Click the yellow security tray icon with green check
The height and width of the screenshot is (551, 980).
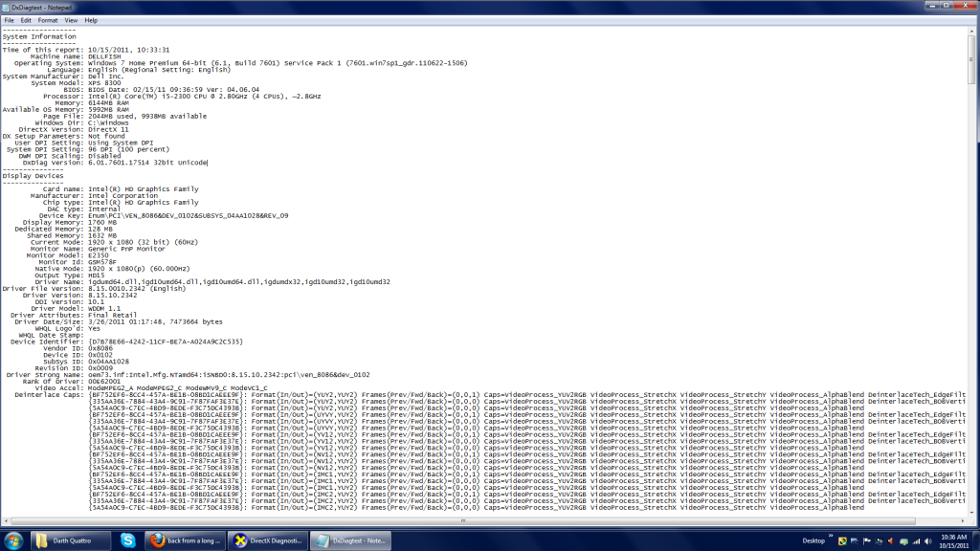pyautogui.click(x=842, y=541)
